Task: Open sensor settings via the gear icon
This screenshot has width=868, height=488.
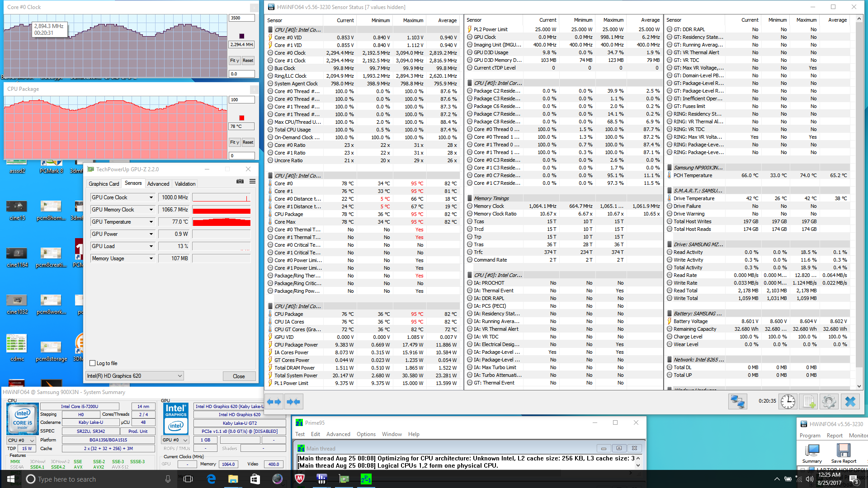Action: [x=829, y=402]
